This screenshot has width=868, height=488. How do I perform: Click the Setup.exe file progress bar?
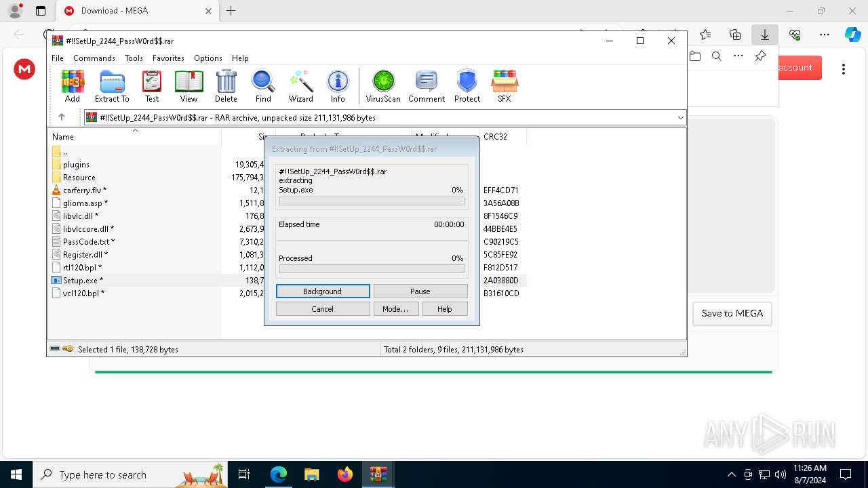pos(372,201)
